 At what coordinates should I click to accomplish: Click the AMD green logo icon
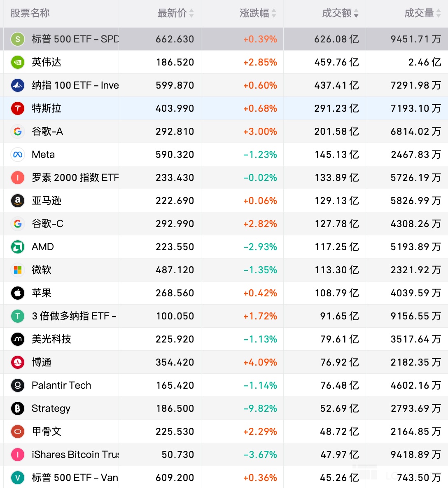click(x=17, y=247)
